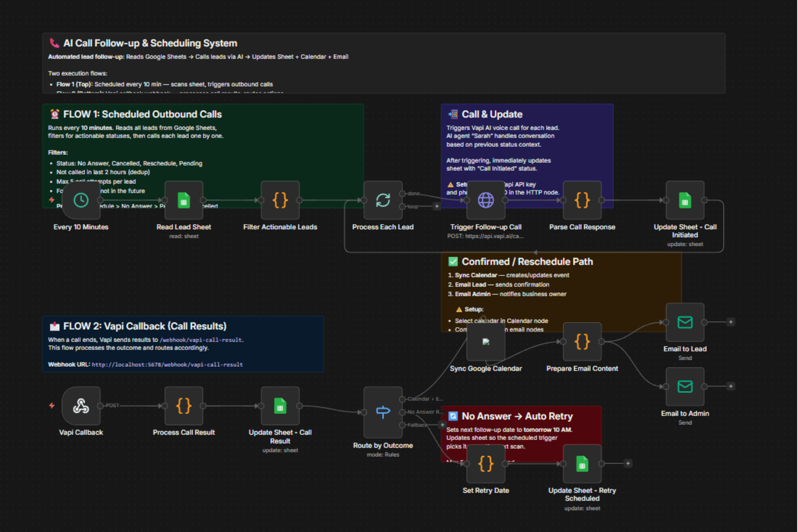Viewport: 798px width, 532px height.
Task: Select the Every 10 Minutes schedule trigger node
Action: point(81,200)
